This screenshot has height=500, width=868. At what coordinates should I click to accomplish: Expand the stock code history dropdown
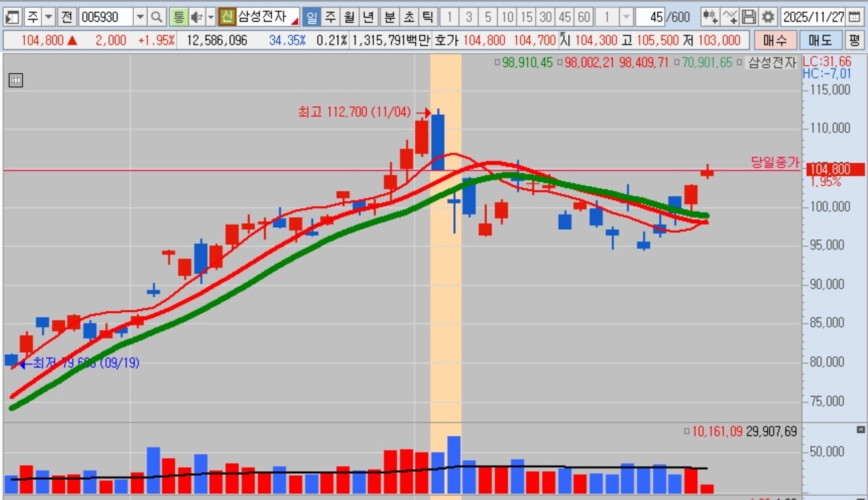pyautogui.click(x=140, y=17)
